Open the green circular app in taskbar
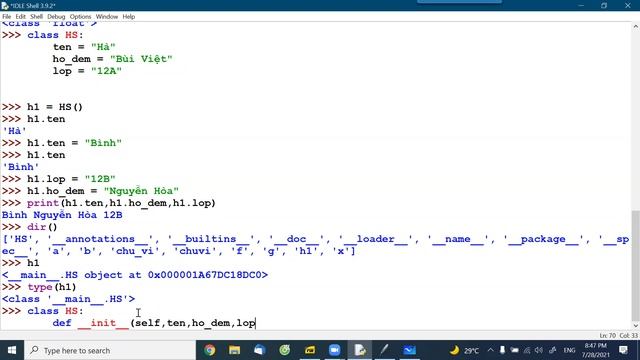This screenshot has width=640, height=360. tap(284, 350)
